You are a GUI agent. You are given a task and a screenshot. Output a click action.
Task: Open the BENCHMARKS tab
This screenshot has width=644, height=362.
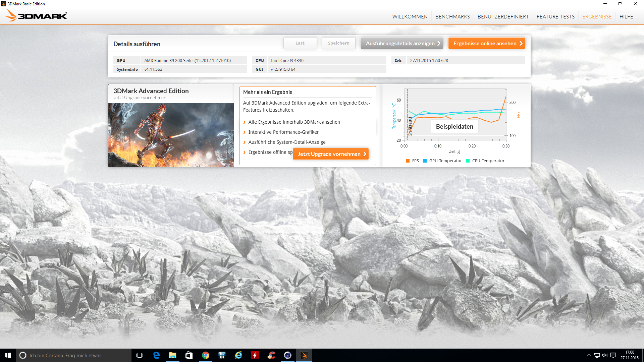(x=452, y=17)
